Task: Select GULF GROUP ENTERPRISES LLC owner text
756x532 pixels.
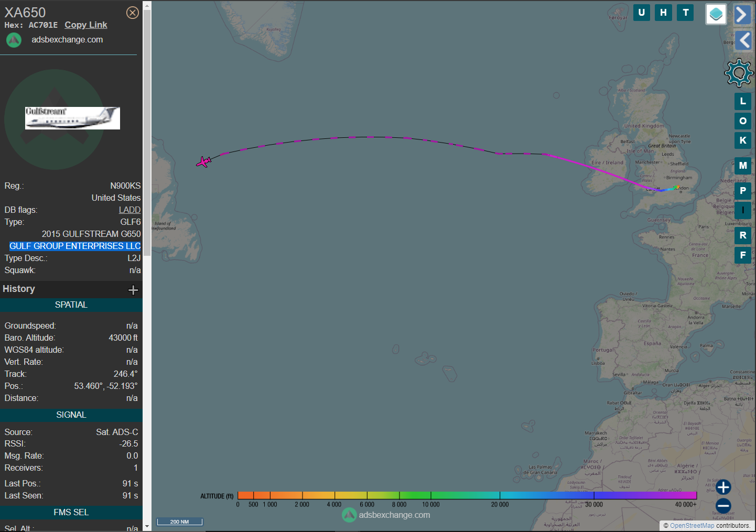Action: coord(75,246)
